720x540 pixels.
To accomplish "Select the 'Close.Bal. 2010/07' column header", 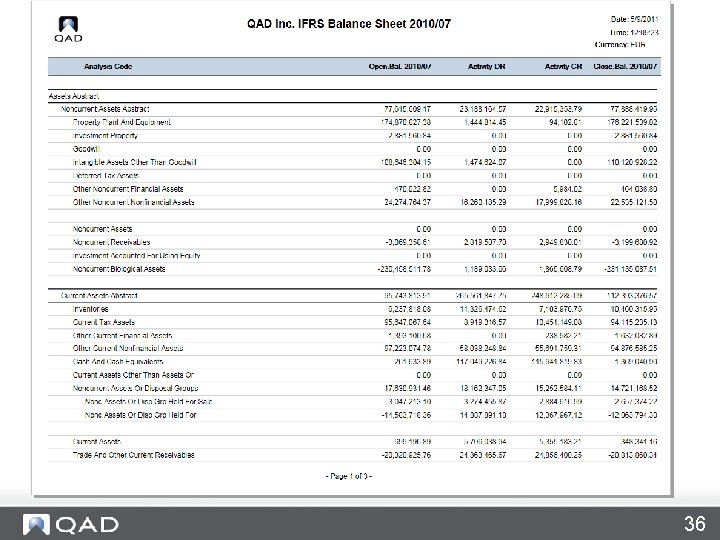I will click(625, 67).
